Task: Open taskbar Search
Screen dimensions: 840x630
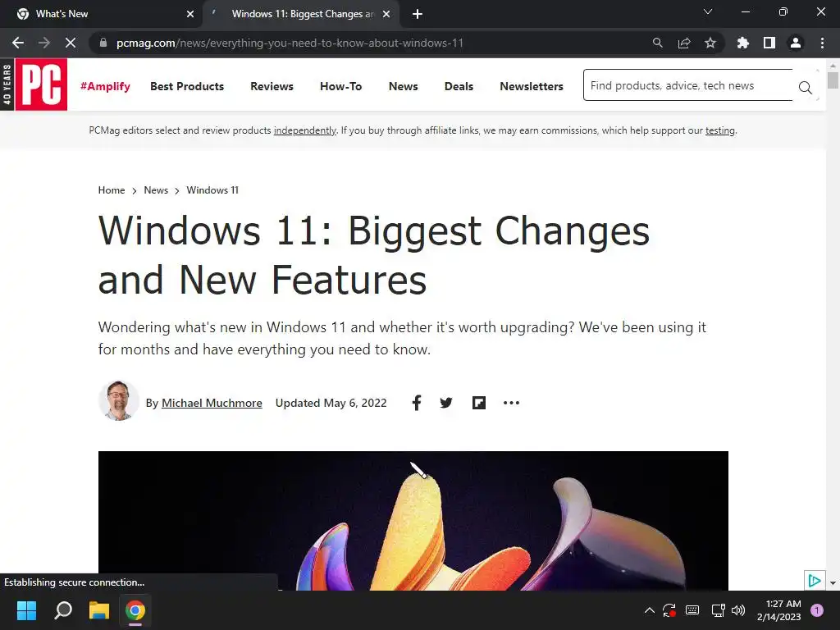Action: [x=63, y=610]
